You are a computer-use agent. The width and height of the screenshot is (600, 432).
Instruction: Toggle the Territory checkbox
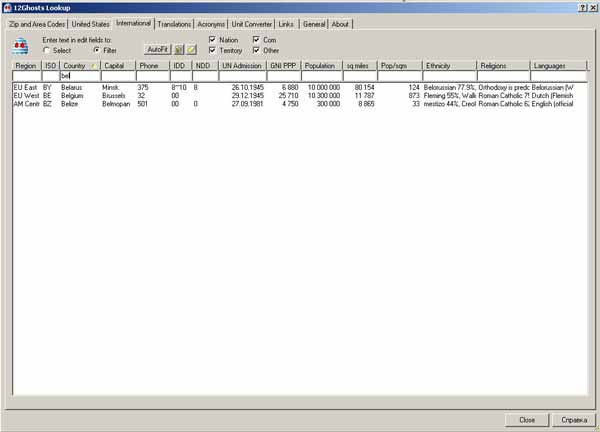(x=212, y=50)
